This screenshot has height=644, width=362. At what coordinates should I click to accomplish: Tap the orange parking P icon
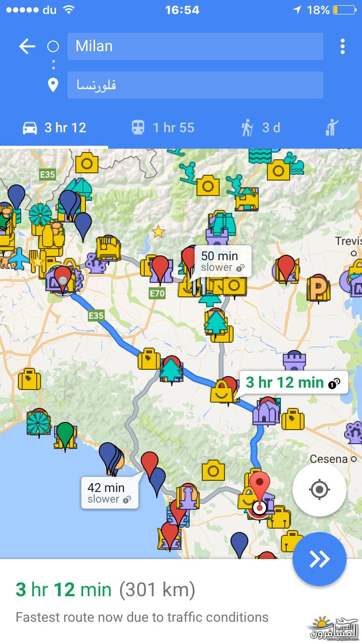pos(318,289)
